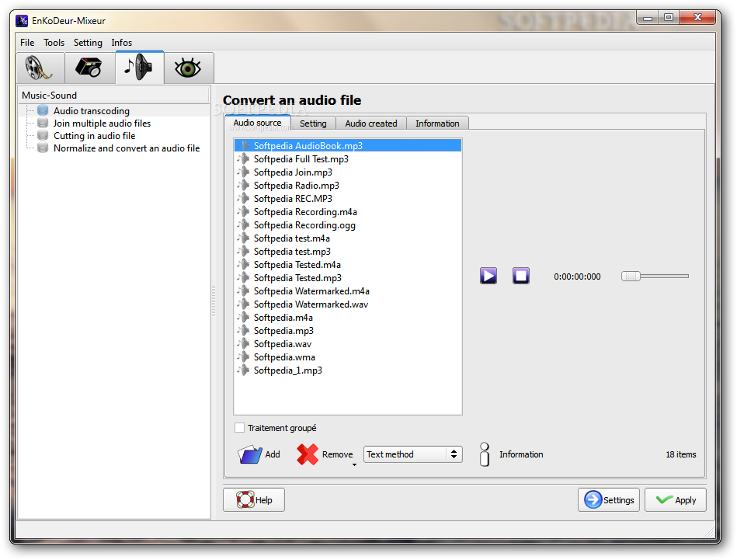Screen dimensions: 737x560
Task: Stop playback with the stop button
Action: (x=521, y=276)
